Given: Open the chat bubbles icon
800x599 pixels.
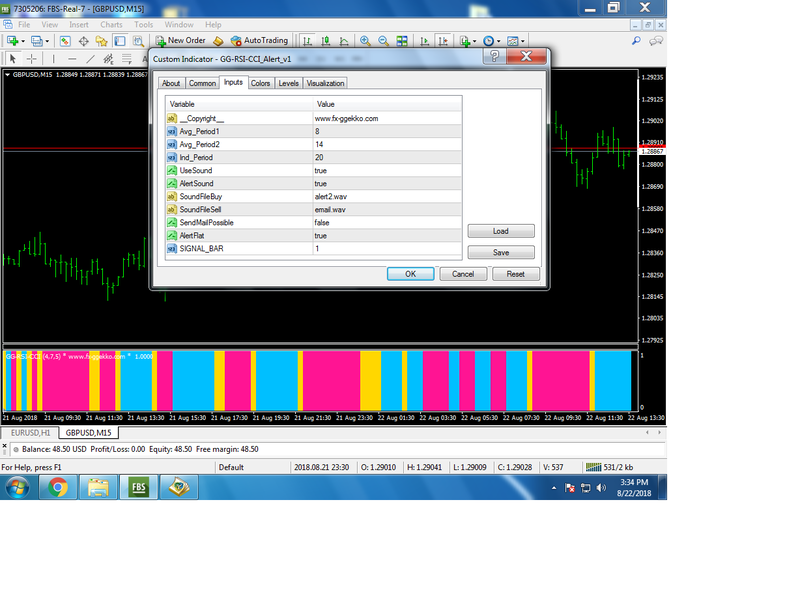Looking at the screenshot, I should (x=656, y=40).
